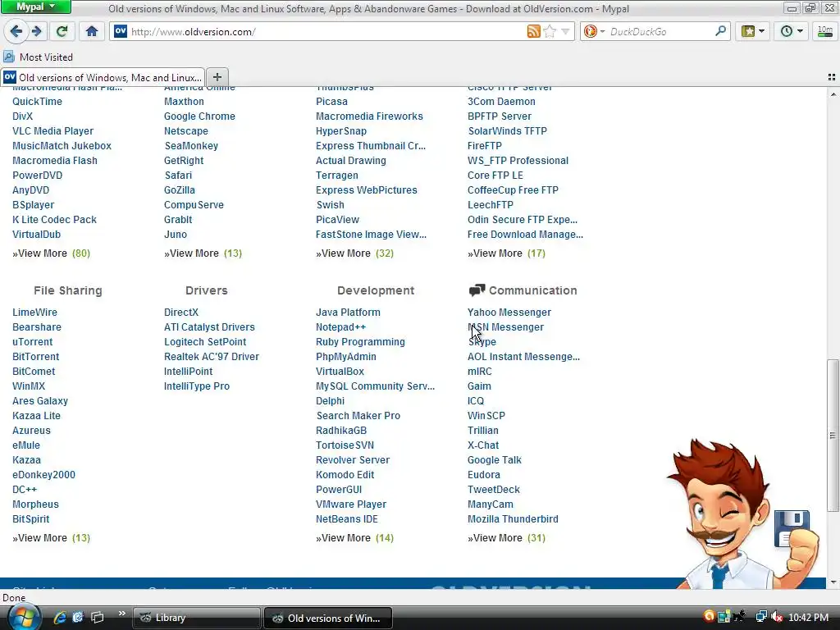Open the Realtek AC'97 Driver link
Screen dimensions: 840x630
coord(211,356)
